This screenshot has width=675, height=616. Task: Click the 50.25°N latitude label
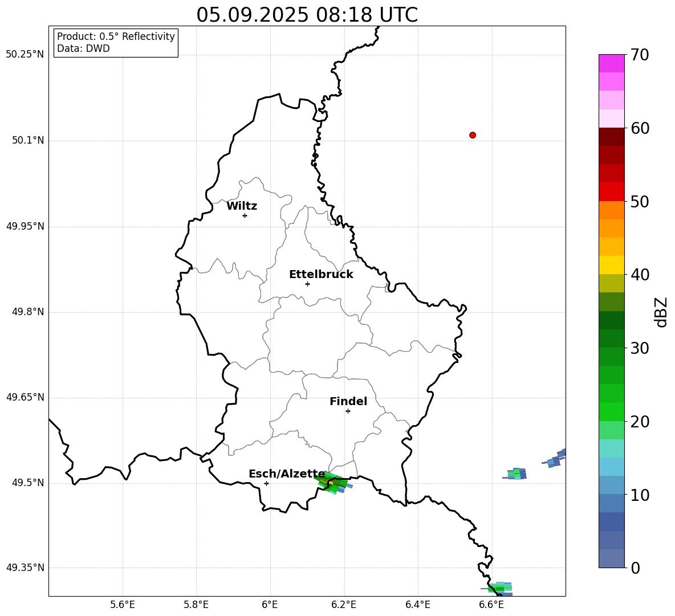tap(25, 55)
